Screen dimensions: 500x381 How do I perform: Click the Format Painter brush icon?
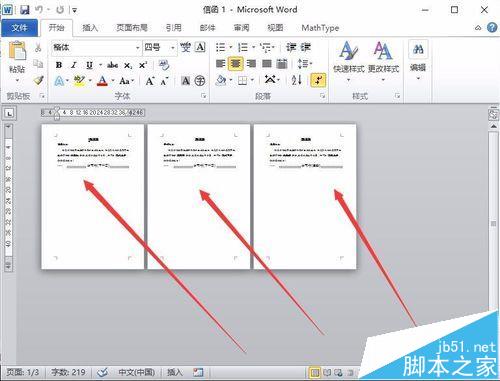(39, 80)
